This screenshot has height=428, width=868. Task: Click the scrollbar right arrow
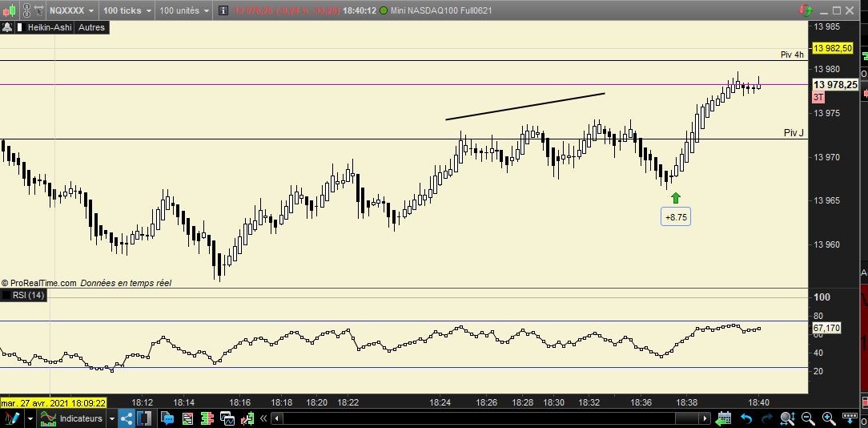pos(705,418)
